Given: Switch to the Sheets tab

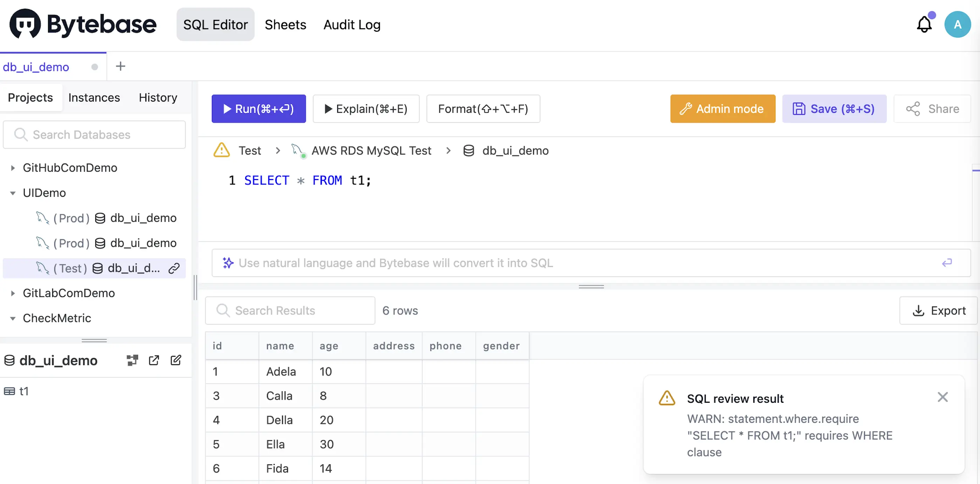Looking at the screenshot, I should 285,24.
